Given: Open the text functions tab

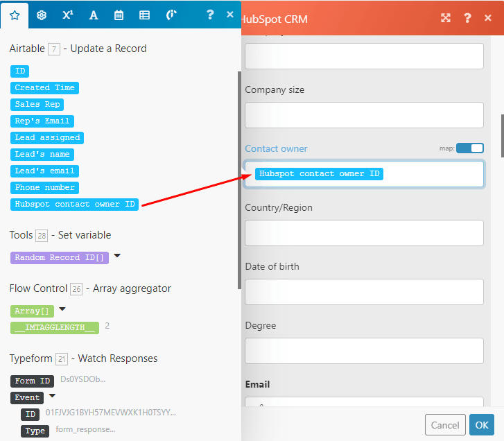Looking at the screenshot, I should pos(94,15).
